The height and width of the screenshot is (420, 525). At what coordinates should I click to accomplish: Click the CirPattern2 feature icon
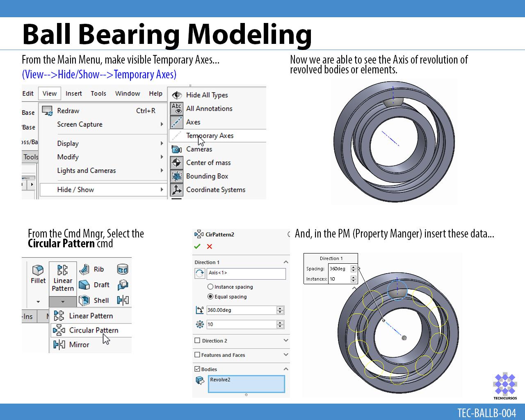[199, 234]
